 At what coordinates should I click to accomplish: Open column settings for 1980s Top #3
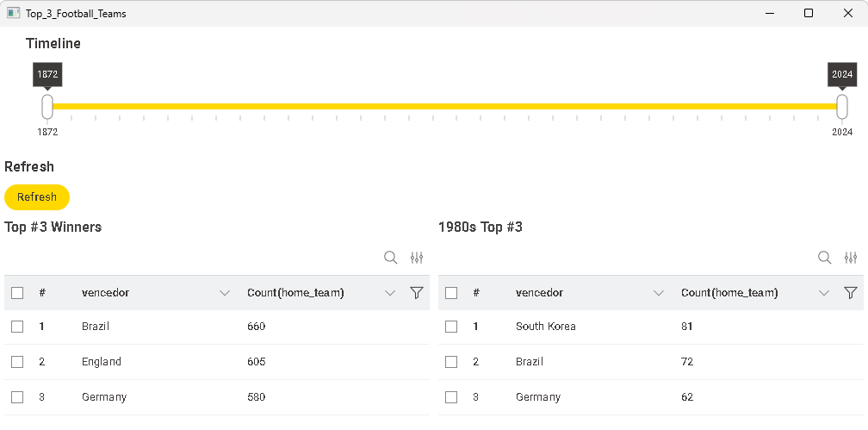click(851, 258)
